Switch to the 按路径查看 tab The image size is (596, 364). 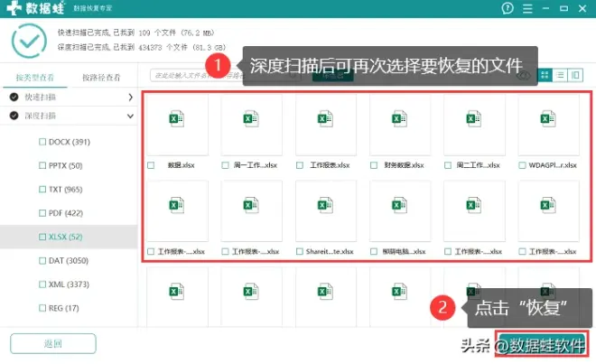[101, 78]
